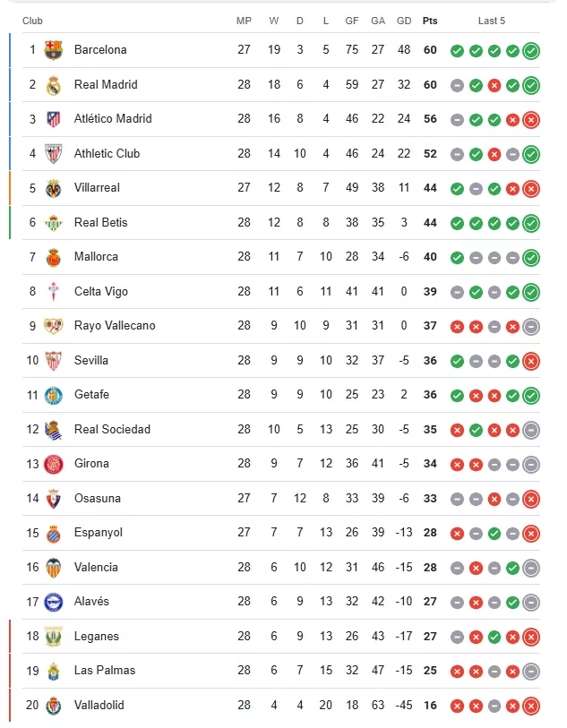Click the Atlético Madrid crest icon
This screenshot has height=728, width=567.
pyautogui.click(x=54, y=119)
